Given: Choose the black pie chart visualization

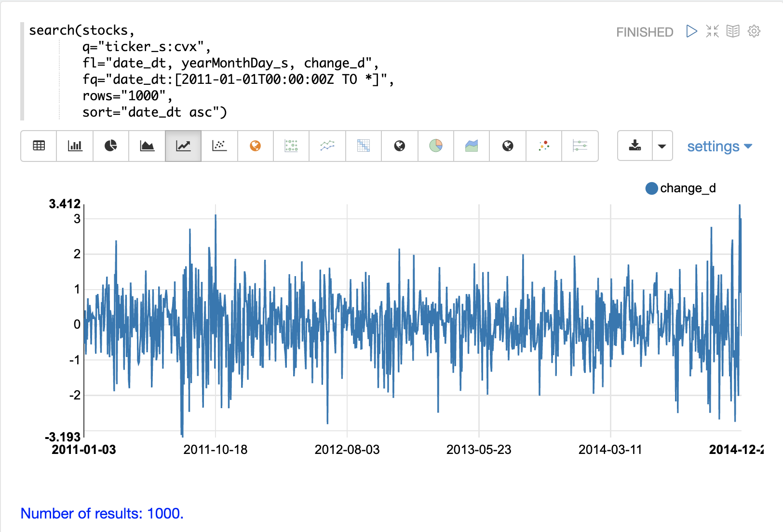Looking at the screenshot, I should pos(111,146).
